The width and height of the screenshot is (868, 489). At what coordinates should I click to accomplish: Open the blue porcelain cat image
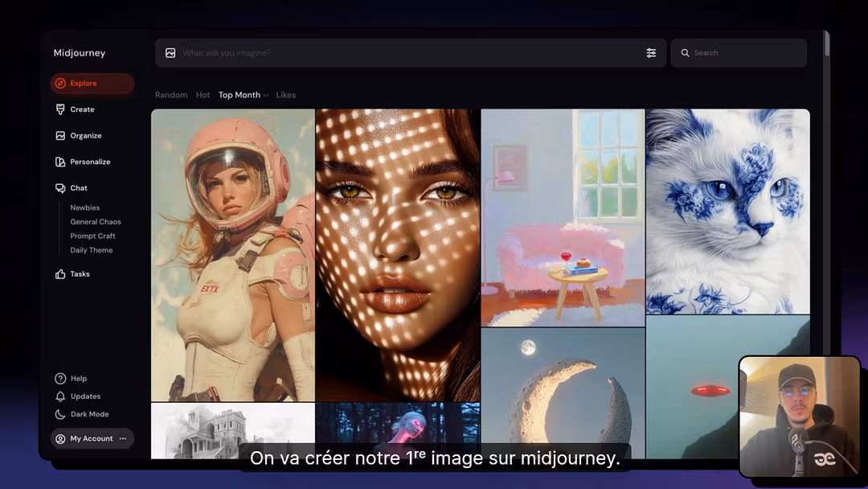click(727, 211)
